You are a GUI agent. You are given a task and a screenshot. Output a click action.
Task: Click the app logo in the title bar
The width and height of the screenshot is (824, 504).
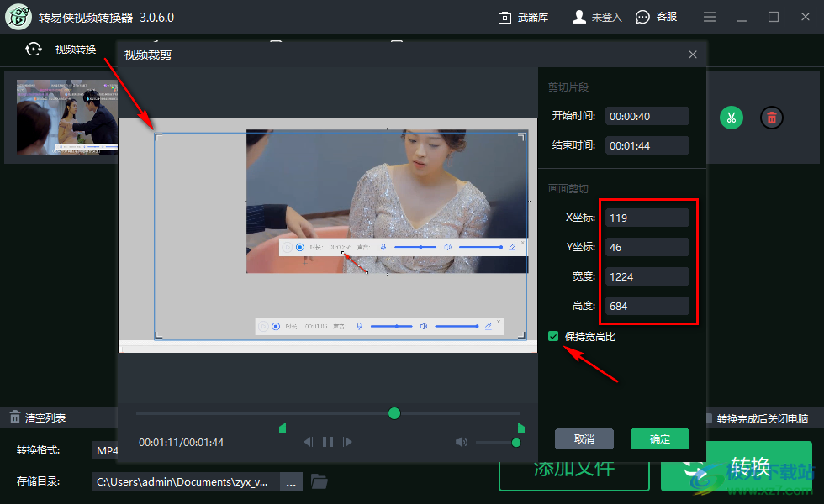point(18,17)
